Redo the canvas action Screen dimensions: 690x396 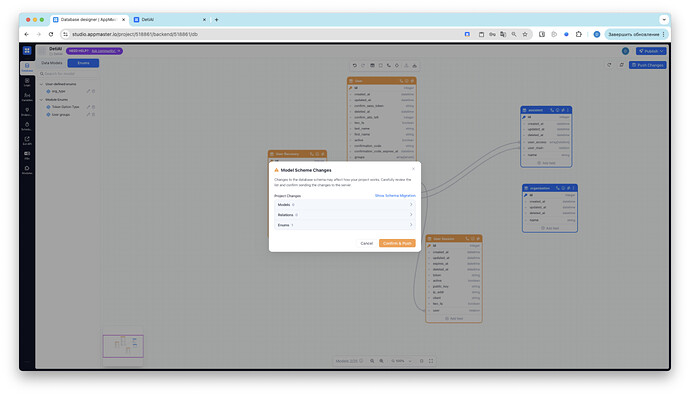(x=363, y=65)
